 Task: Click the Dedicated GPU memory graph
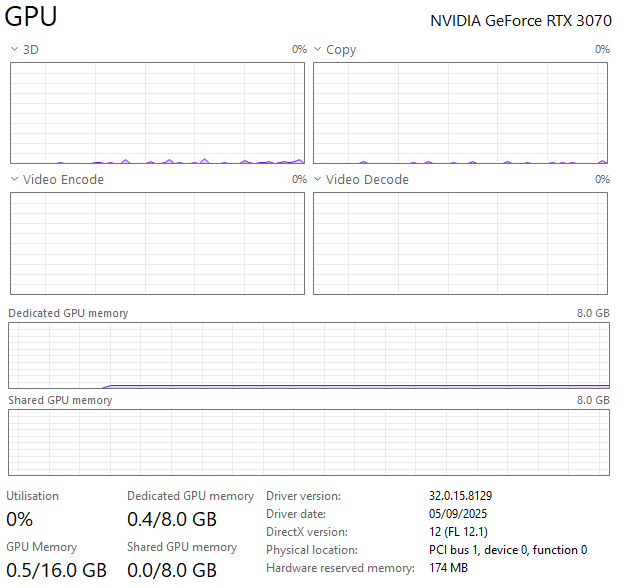(x=308, y=355)
